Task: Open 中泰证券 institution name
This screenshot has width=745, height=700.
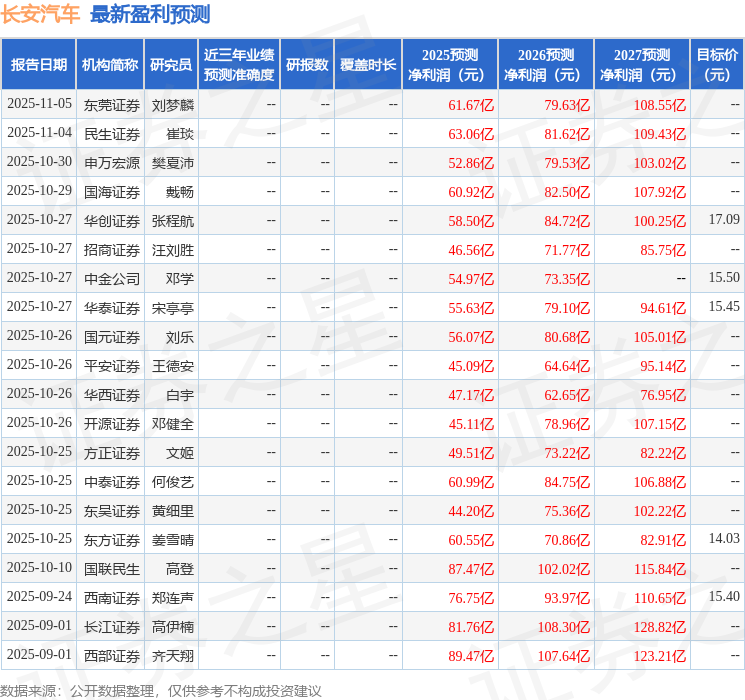Action: [x=112, y=482]
